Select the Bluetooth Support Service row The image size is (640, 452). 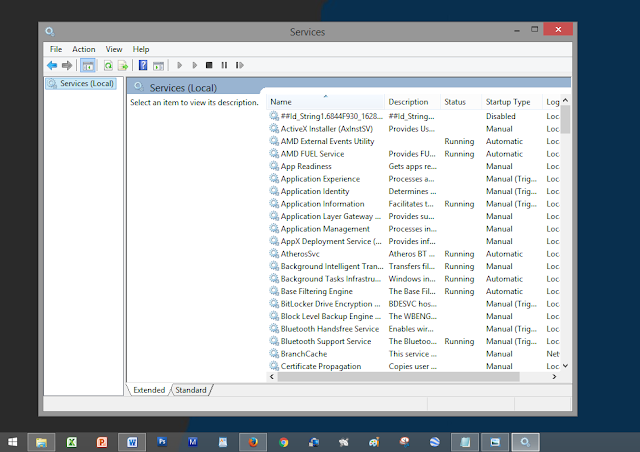pyautogui.click(x=414, y=341)
